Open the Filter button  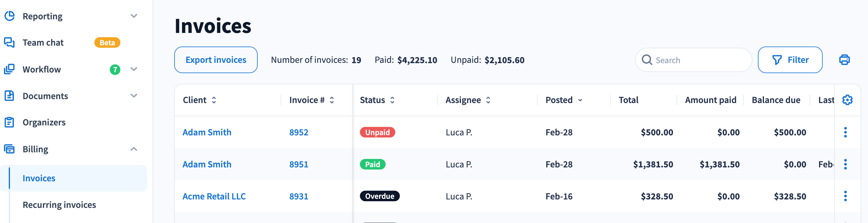[x=790, y=60]
